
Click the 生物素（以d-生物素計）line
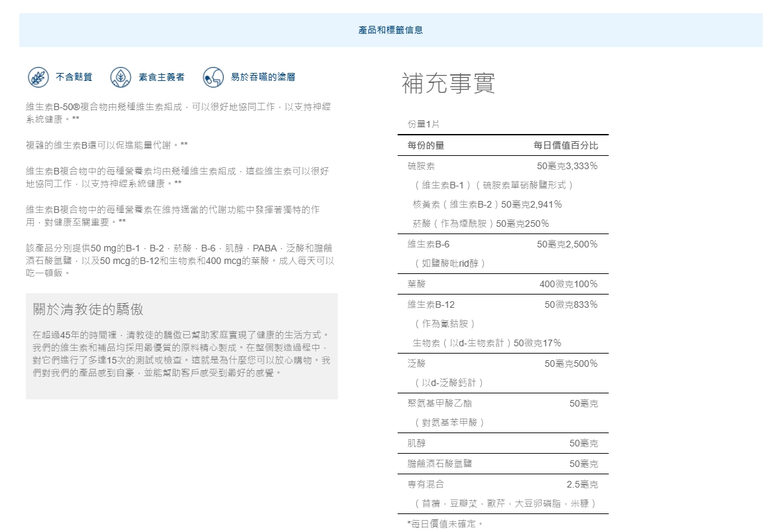(487, 343)
